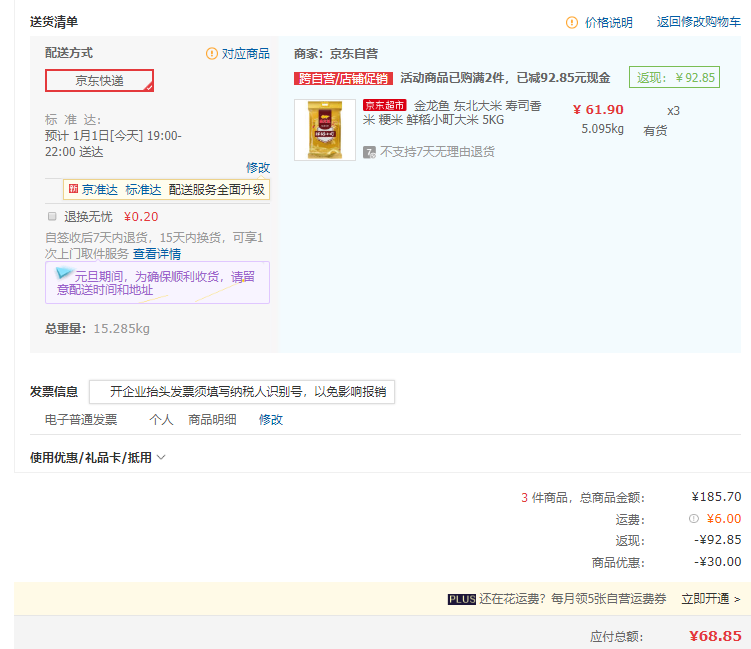The width and height of the screenshot is (751, 649).
Task: Click the 京东超市 tag
Action: coord(385,105)
